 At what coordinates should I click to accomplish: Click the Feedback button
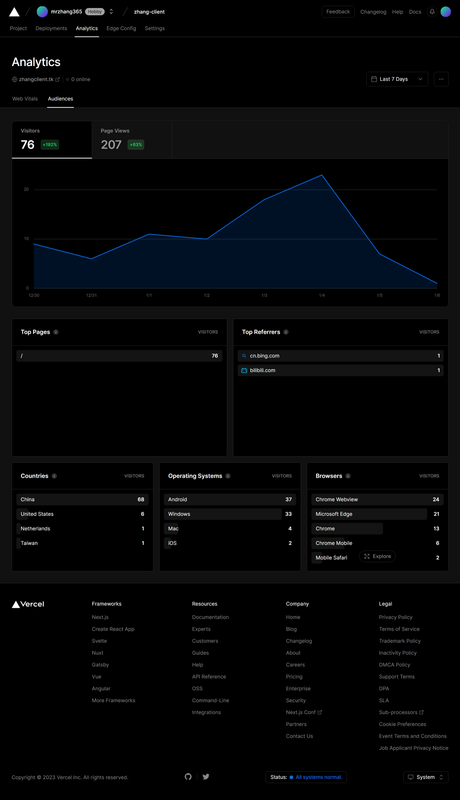click(x=338, y=12)
